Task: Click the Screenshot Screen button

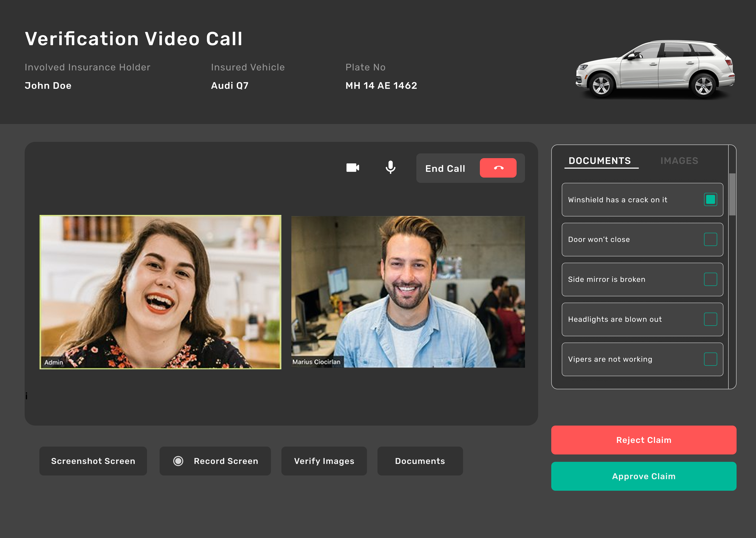Action: 93,461
